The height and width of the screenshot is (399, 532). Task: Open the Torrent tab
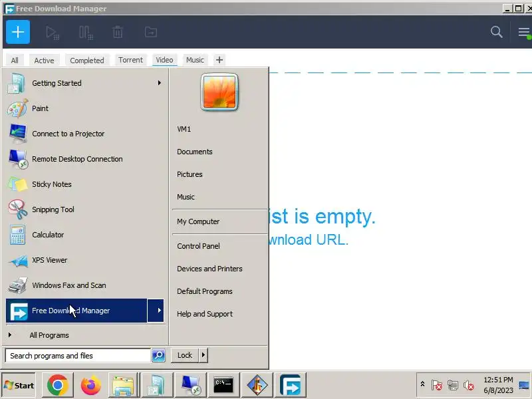tap(130, 60)
